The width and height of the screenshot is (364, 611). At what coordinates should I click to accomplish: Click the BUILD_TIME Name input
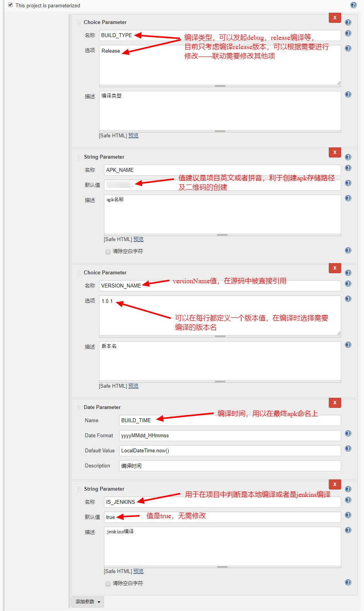230,420
